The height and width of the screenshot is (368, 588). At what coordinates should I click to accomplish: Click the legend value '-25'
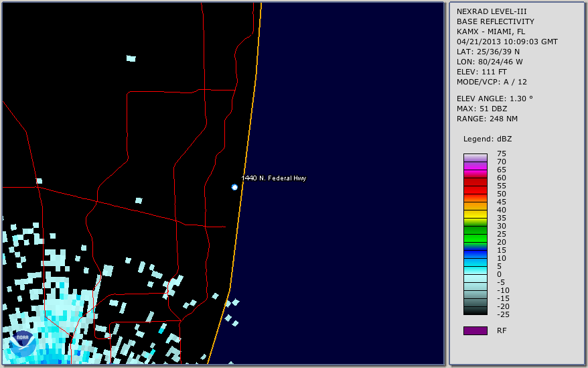point(503,314)
